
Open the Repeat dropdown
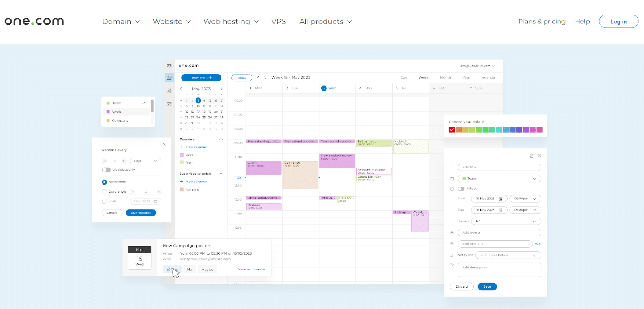click(506, 221)
